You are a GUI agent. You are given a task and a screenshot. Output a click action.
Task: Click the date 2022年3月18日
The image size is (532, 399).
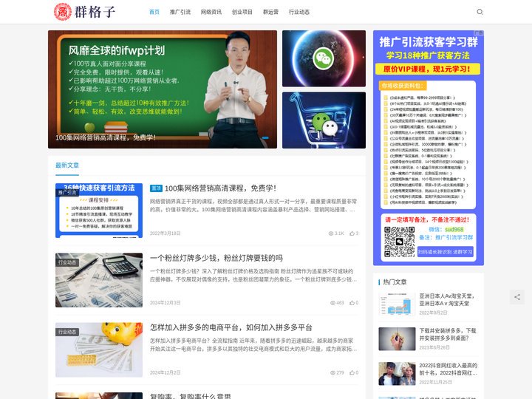(x=166, y=233)
